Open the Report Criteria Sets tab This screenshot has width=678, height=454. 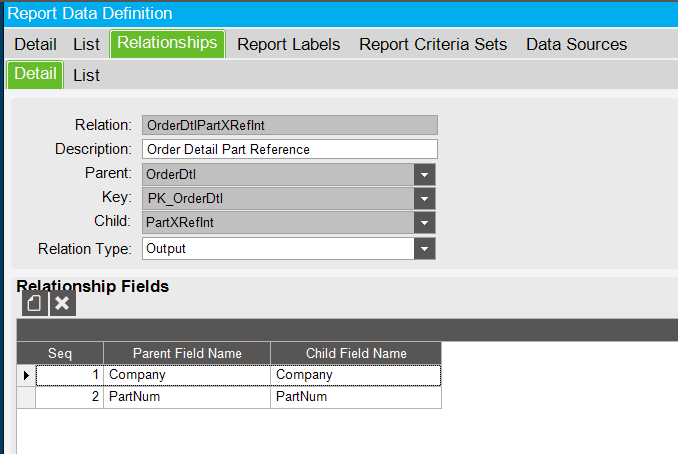tap(433, 44)
